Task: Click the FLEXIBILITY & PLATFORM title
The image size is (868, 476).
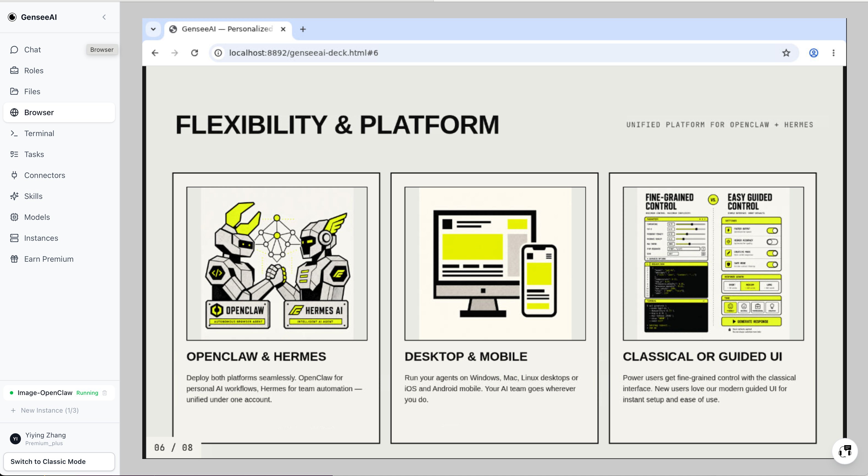Action: (x=337, y=125)
